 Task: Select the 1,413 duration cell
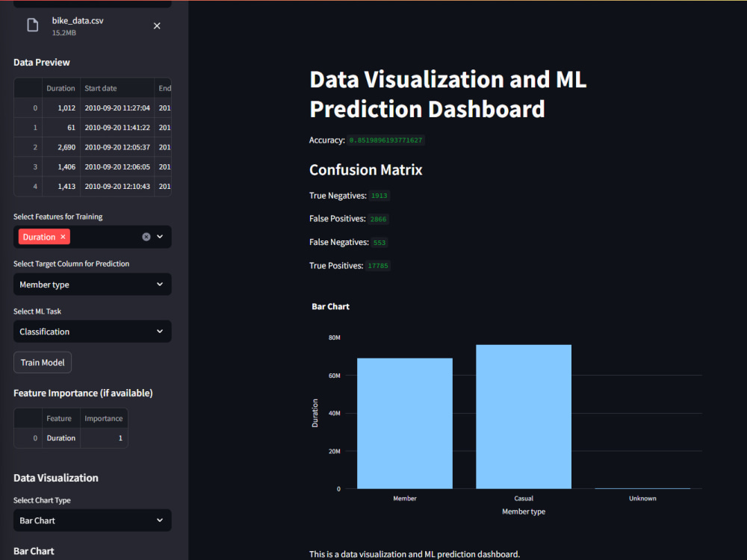click(61, 186)
